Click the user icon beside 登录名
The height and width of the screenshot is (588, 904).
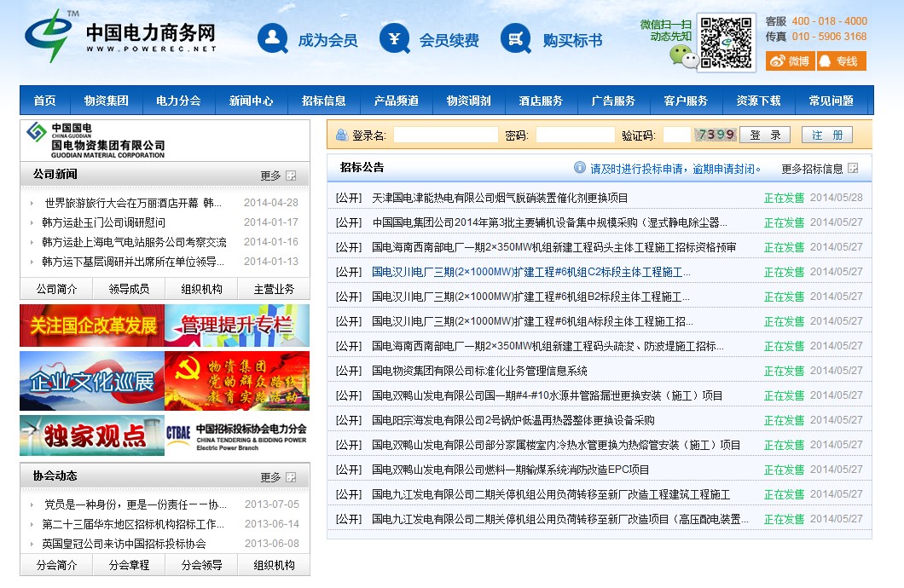pos(342,135)
